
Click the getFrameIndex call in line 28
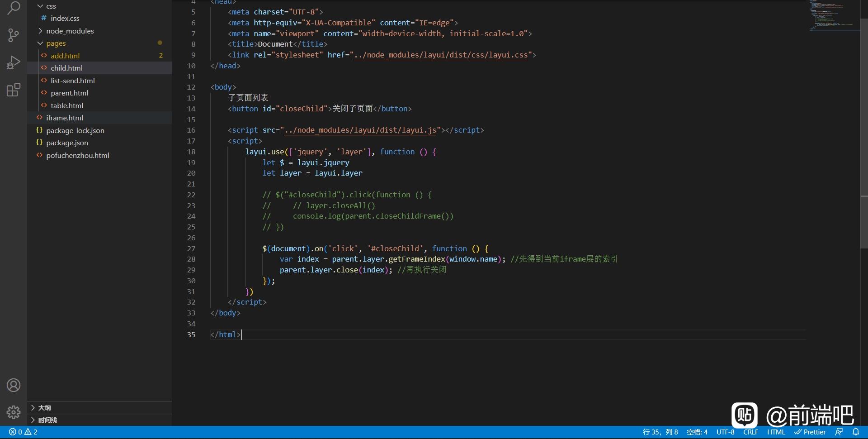tap(417, 259)
